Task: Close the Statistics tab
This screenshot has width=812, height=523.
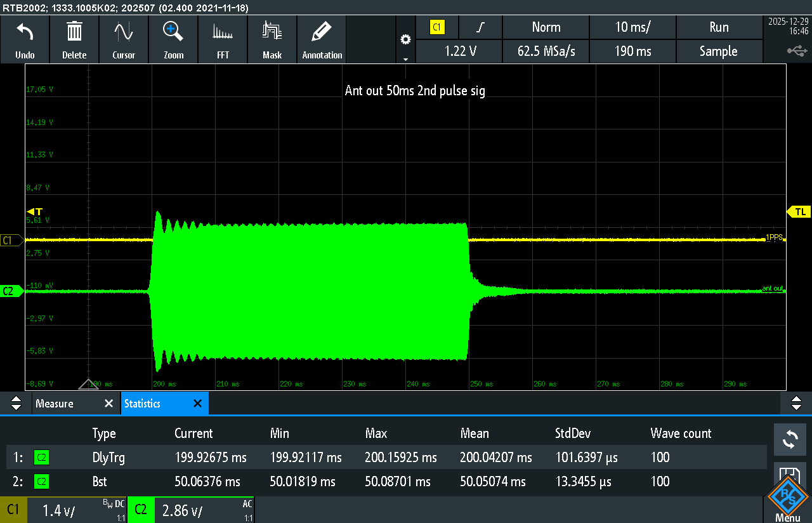Action: point(197,404)
